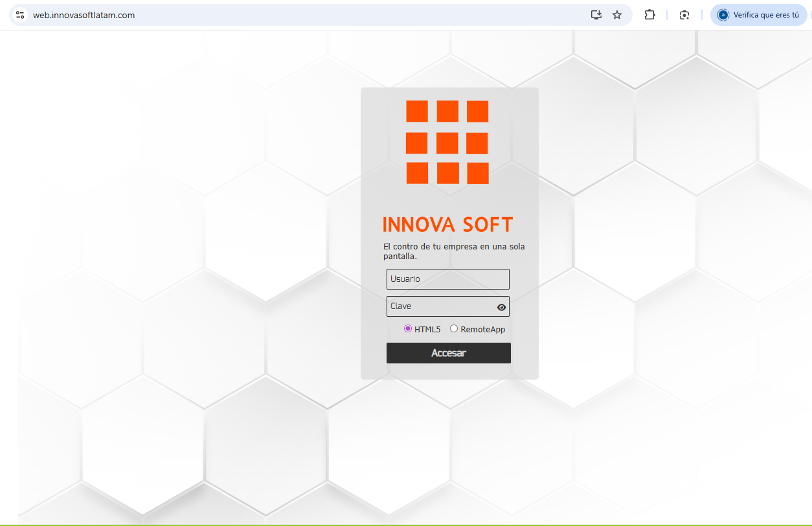Click the top-left orange square of logo
This screenshot has width=812, height=526.
point(417,111)
